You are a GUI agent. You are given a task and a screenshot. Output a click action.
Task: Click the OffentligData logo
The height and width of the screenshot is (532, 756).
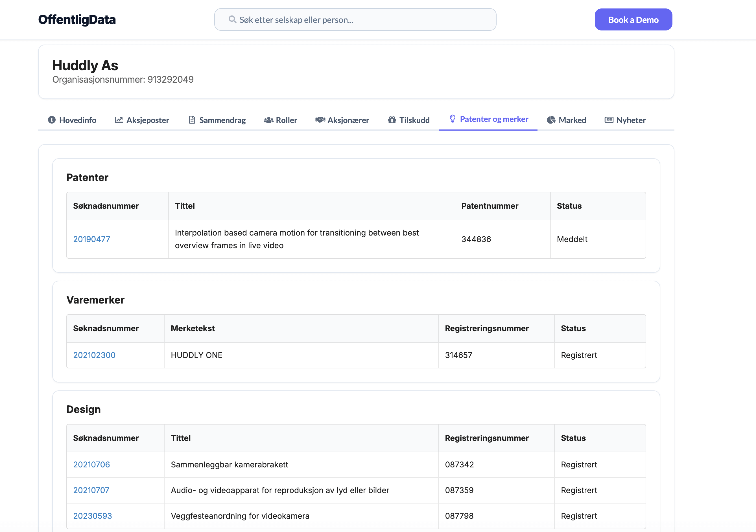(77, 20)
